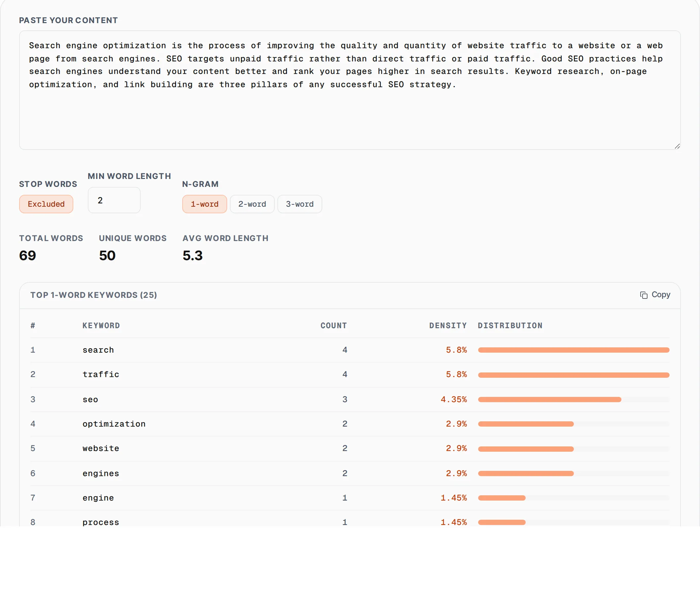Select the keyword 'website' in row 5
Viewport: 700px width, 595px height.
(101, 448)
